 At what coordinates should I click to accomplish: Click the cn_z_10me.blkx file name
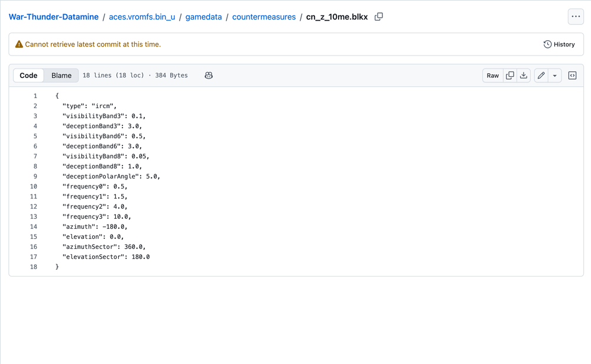(337, 17)
